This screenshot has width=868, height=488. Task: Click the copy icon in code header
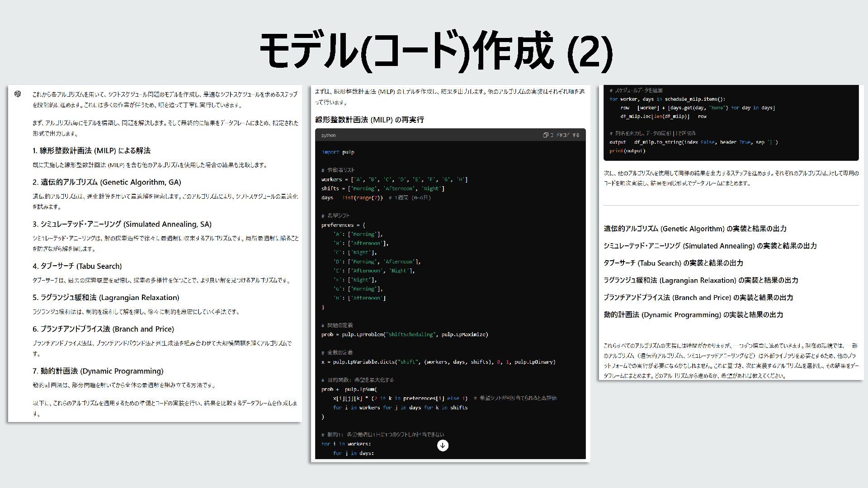[x=546, y=135]
